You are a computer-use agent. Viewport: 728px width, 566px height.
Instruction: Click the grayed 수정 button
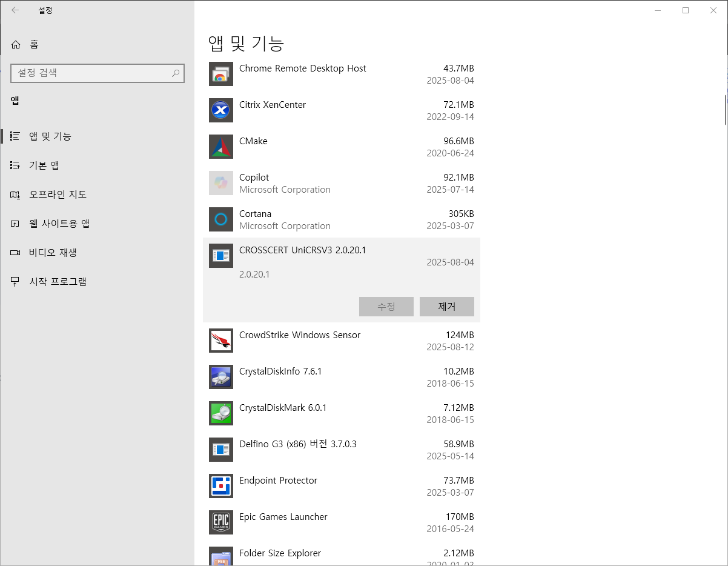click(386, 307)
